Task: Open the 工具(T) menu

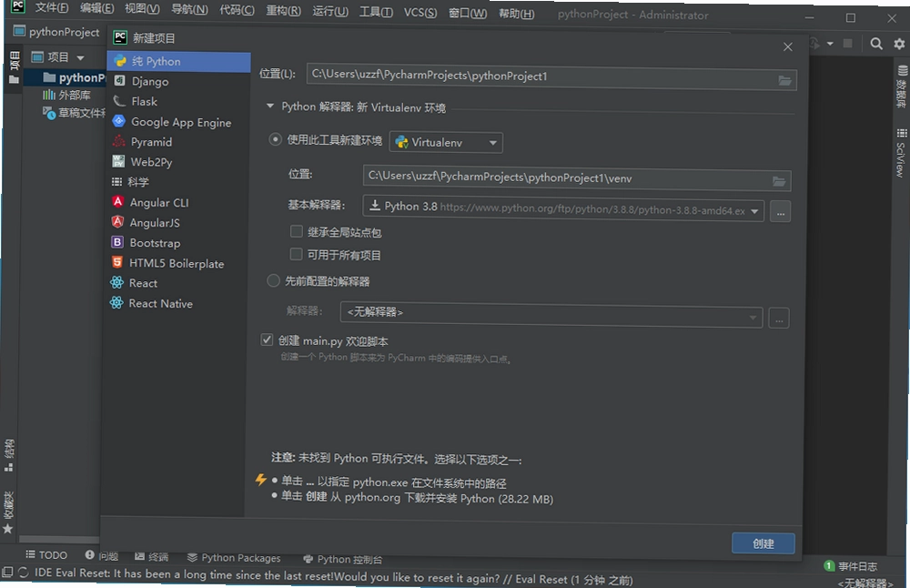Action: pos(376,12)
